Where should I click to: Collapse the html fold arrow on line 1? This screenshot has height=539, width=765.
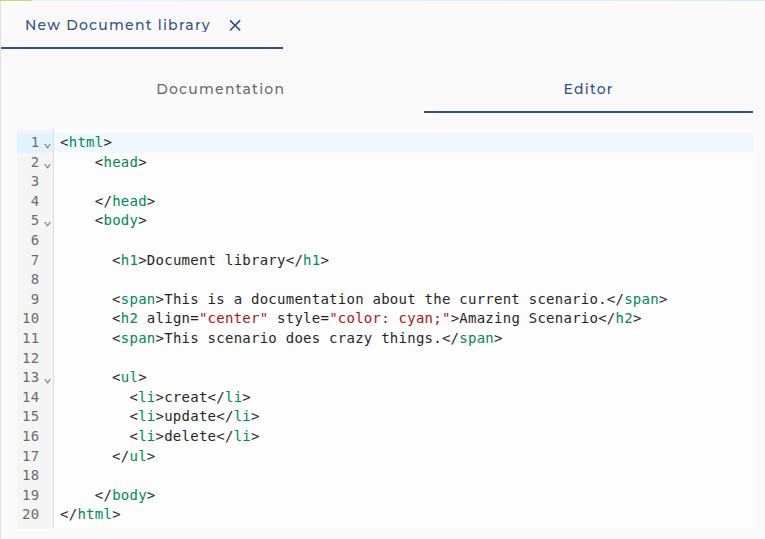47,145
